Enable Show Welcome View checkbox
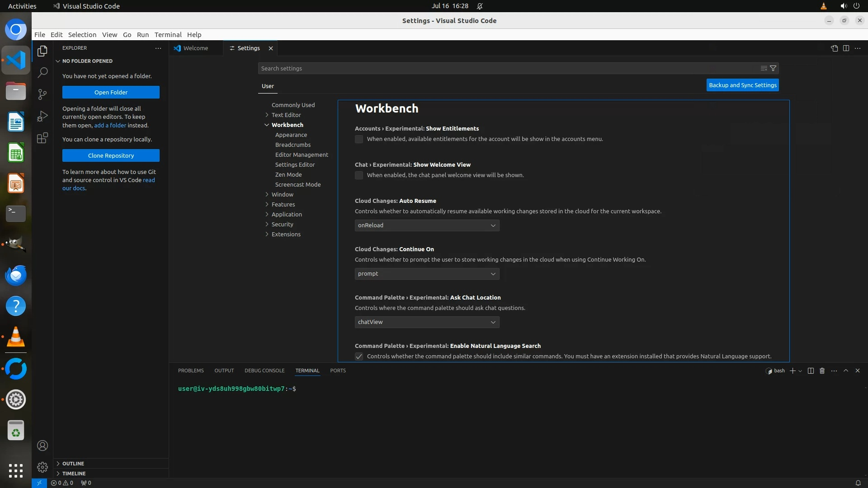The height and width of the screenshot is (488, 868). tap(359, 175)
